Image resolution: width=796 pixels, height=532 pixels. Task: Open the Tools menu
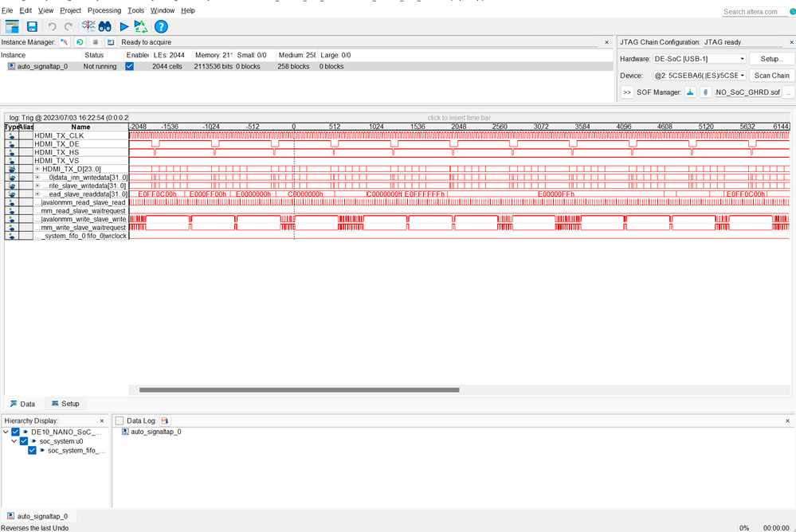click(135, 10)
